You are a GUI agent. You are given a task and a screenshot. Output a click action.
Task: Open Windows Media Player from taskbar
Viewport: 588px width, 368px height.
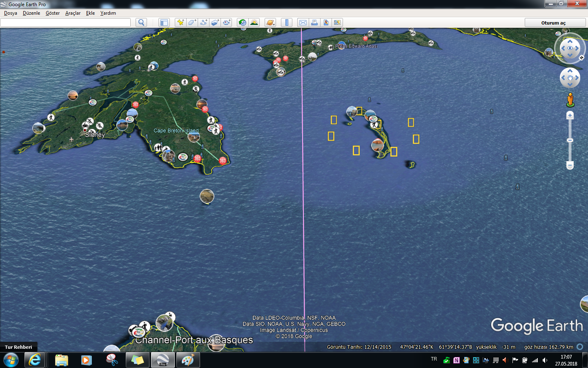(86, 360)
